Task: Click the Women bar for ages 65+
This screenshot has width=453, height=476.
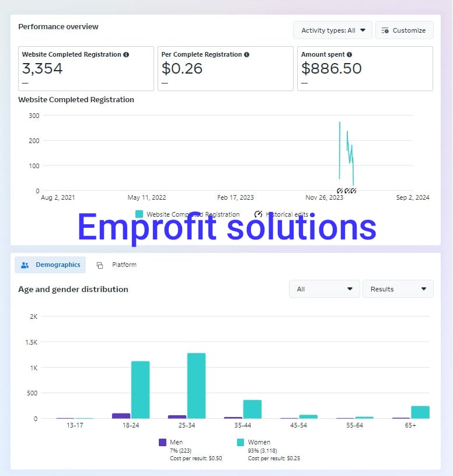Action: click(x=420, y=412)
